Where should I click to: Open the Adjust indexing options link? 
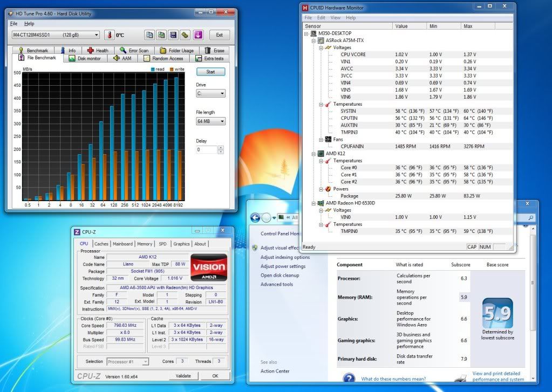285,257
